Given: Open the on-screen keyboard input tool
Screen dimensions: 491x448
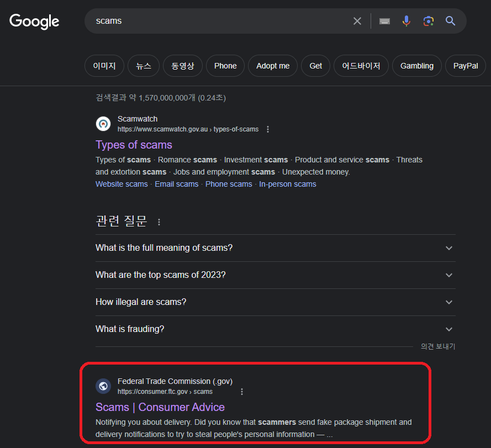Looking at the screenshot, I should coord(384,21).
